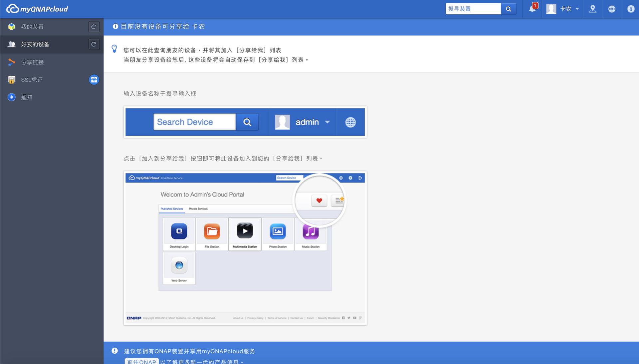点击顶部搜寻装置输入框
639x364 pixels.
click(473, 9)
